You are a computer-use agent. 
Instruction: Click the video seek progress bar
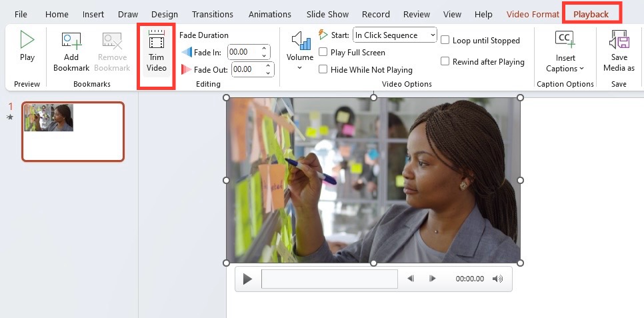coord(329,279)
